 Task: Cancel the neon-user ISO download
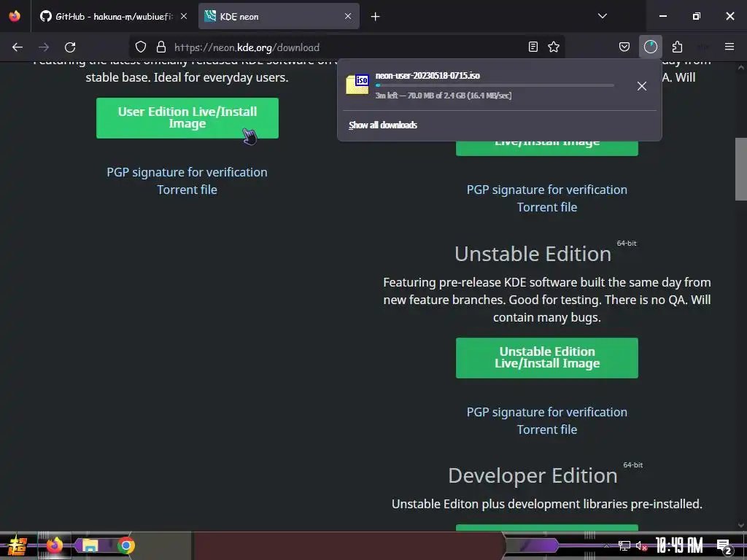click(x=642, y=86)
